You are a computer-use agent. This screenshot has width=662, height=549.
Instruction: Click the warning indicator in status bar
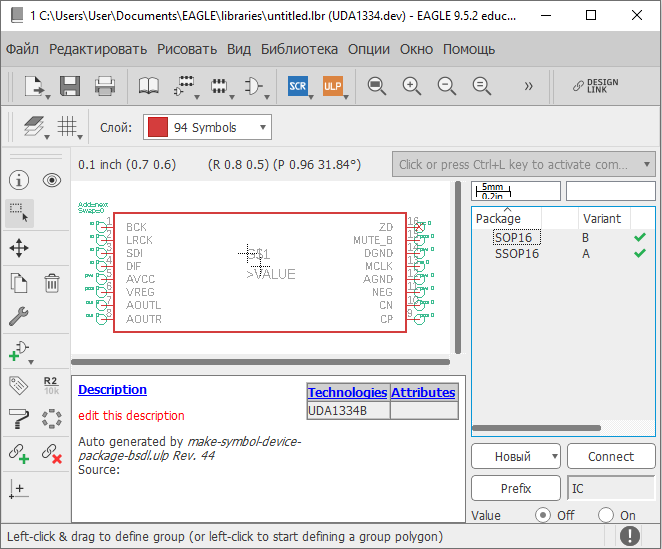[629, 536]
